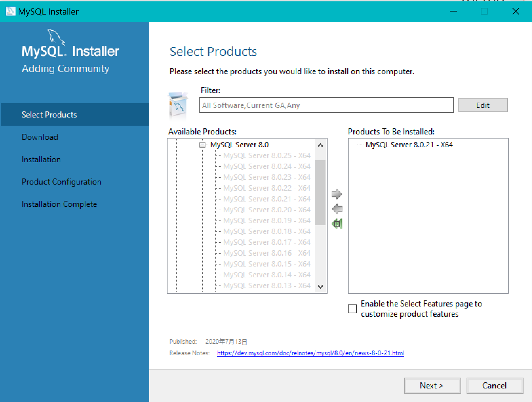Viewport: 532px width, 402px height.
Task: Select MySQL Server 8.0.25 - X64
Action: pos(267,156)
